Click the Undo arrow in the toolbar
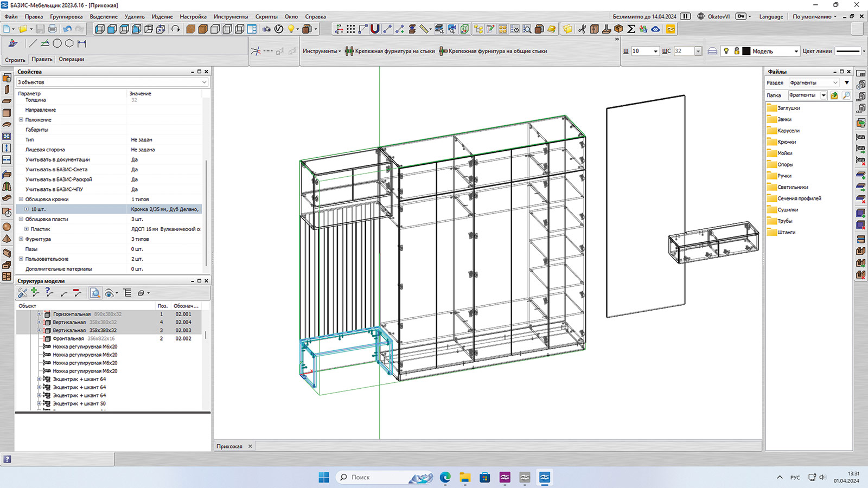This screenshot has width=868, height=488. (x=67, y=29)
